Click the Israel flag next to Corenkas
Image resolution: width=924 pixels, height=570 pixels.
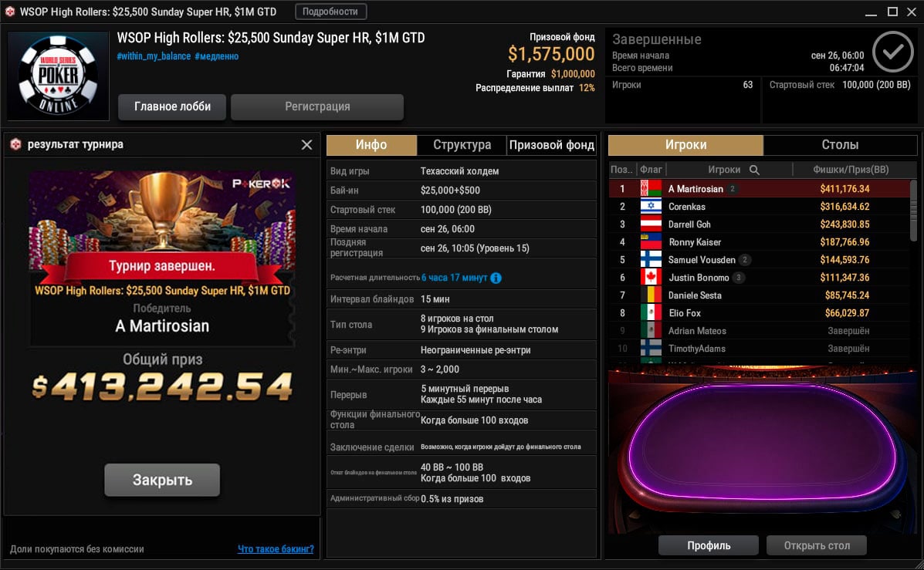[x=652, y=206]
